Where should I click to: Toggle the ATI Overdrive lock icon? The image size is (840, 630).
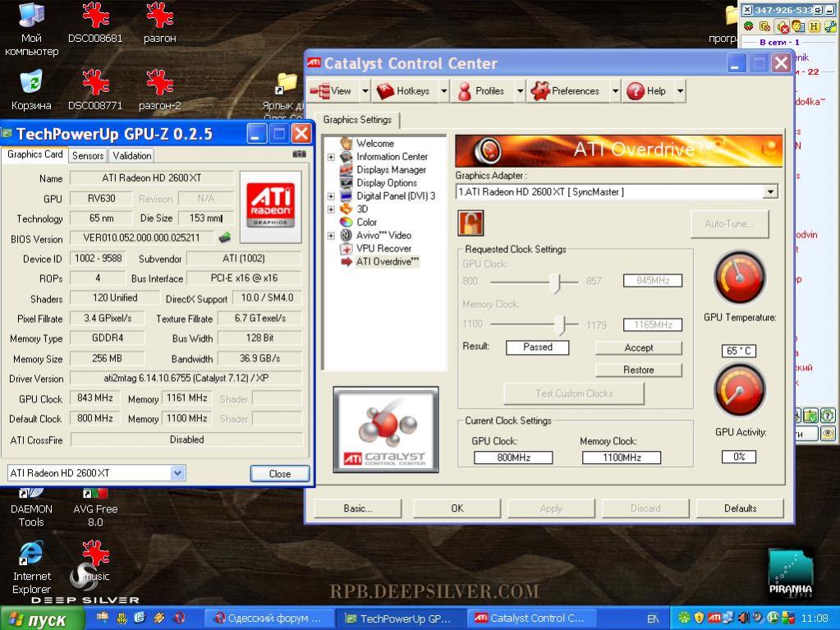click(x=470, y=223)
